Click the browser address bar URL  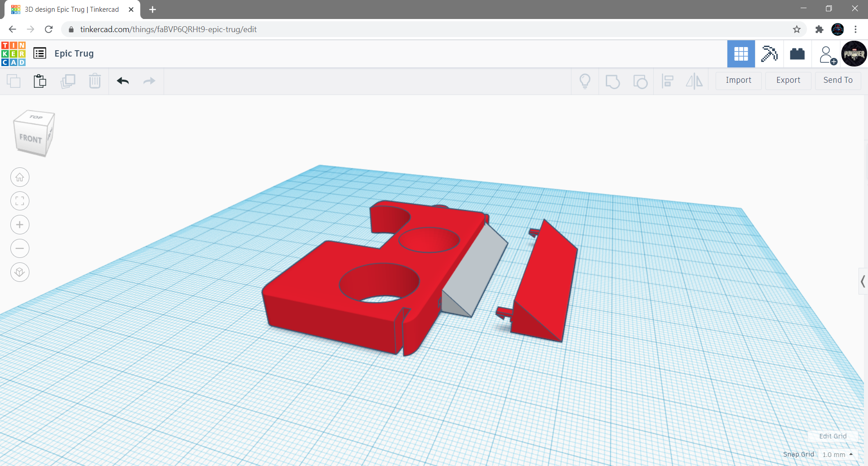168,29
